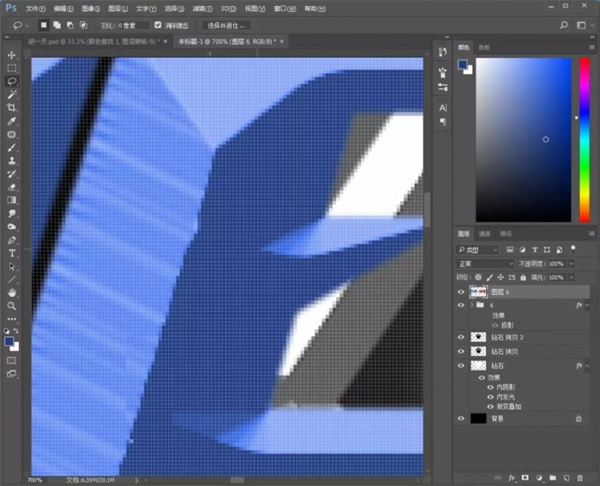Pick the Horizontal Type tool

[x=12, y=253]
